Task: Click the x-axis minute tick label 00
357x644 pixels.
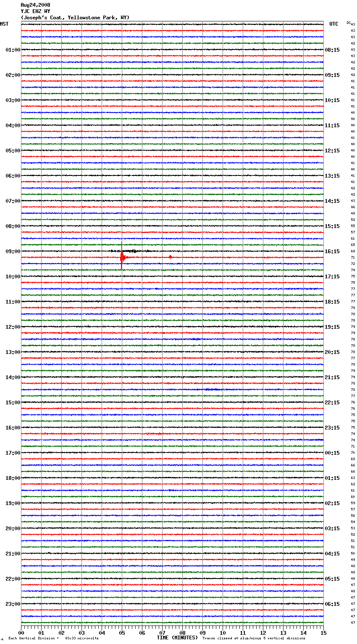Action: (x=21, y=633)
